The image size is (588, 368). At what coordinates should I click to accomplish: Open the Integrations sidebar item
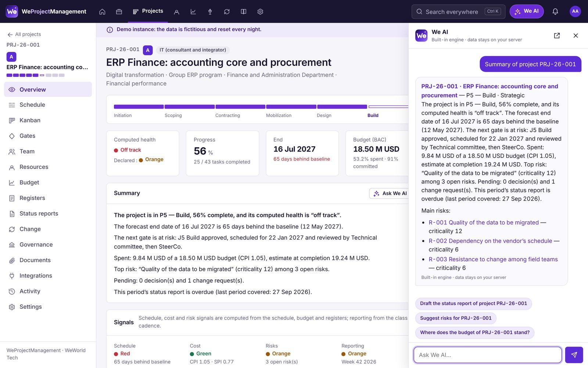click(x=48, y=276)
